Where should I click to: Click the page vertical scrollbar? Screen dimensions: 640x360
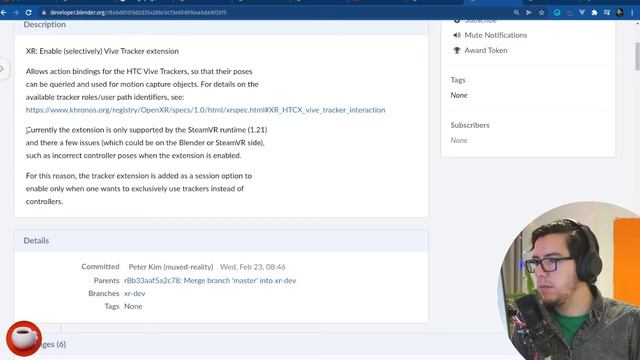click(637, 56)
